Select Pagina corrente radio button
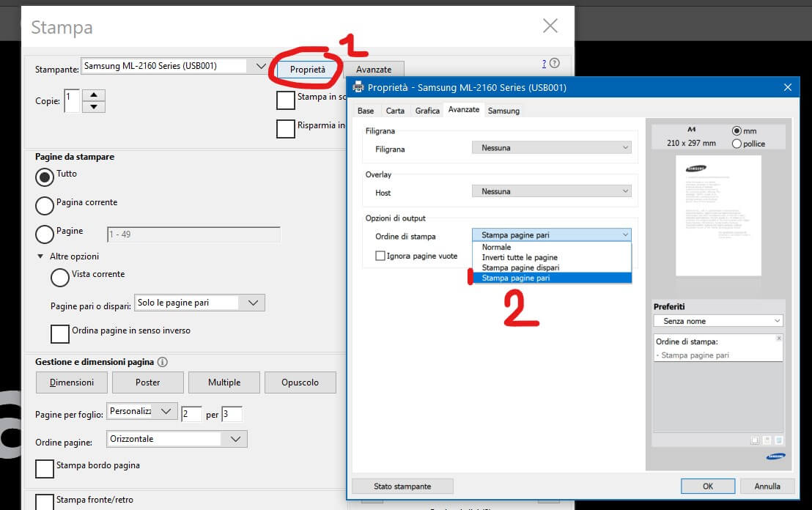 click(x=45, y=204)
